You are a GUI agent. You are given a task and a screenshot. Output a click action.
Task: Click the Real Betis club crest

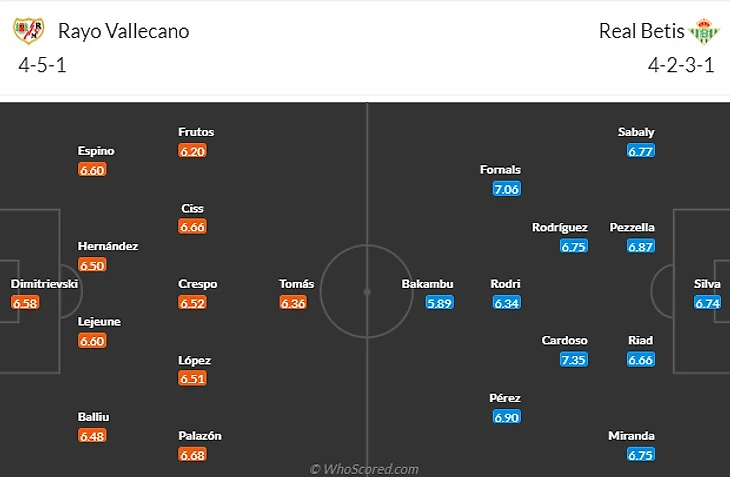point(704,31)
